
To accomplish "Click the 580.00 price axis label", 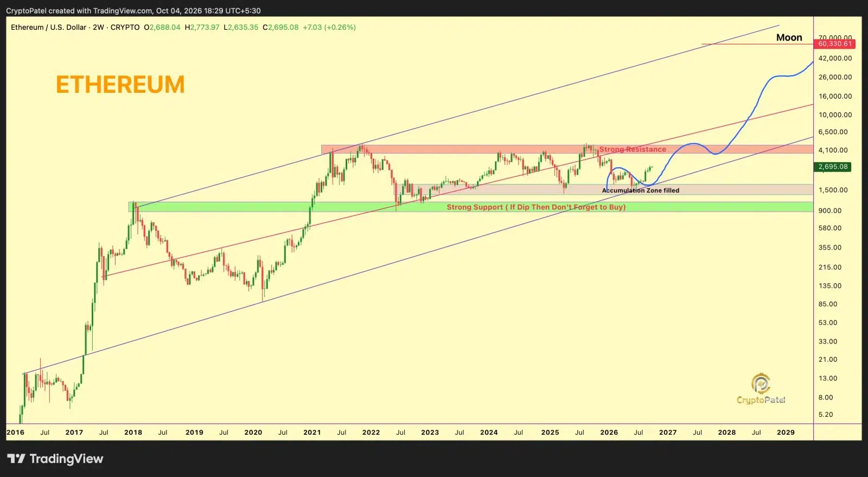I will (830, 228).
